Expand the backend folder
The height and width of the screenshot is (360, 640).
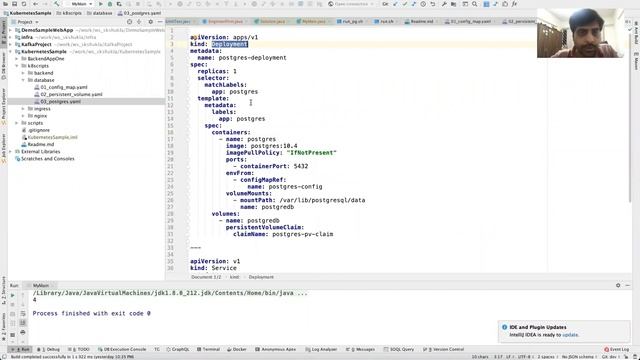coord(23,73)
